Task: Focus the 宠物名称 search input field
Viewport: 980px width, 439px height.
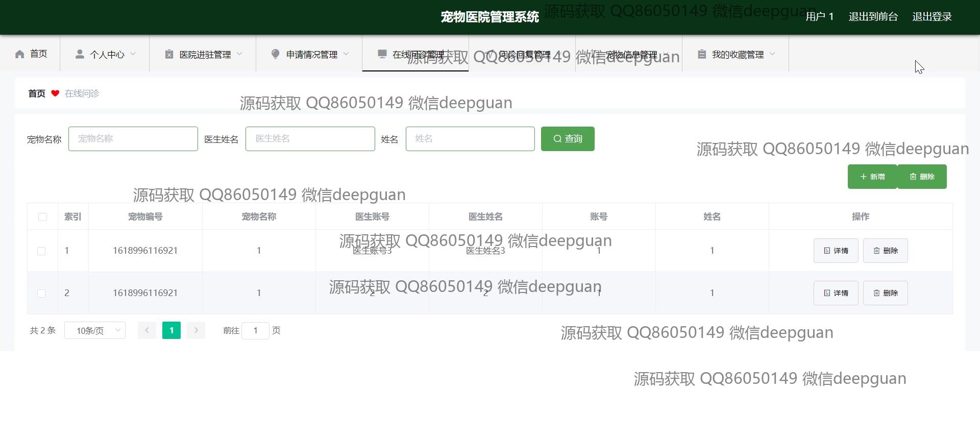Action: (133, 139)
